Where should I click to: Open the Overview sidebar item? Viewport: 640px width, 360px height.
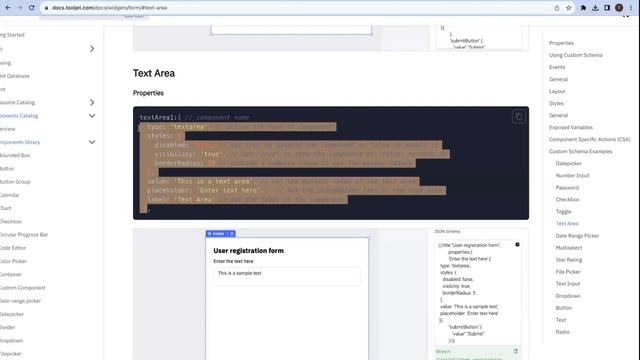[x=8, y=129]
